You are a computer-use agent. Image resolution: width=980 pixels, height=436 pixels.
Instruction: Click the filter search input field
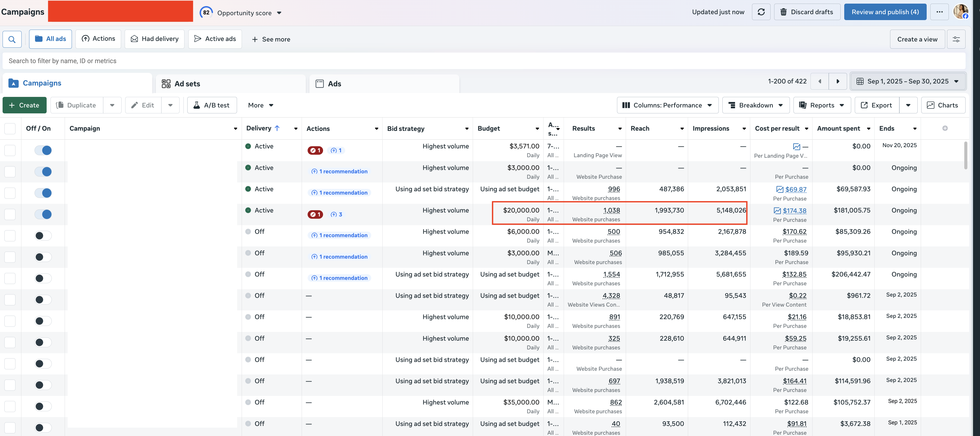(x=484, y=61)
